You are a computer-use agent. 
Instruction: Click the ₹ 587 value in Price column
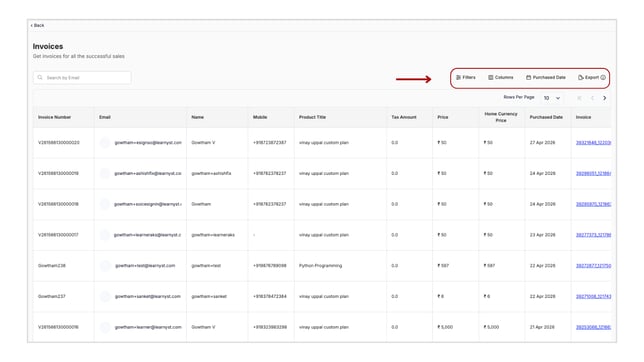click(x=443, y=266)
